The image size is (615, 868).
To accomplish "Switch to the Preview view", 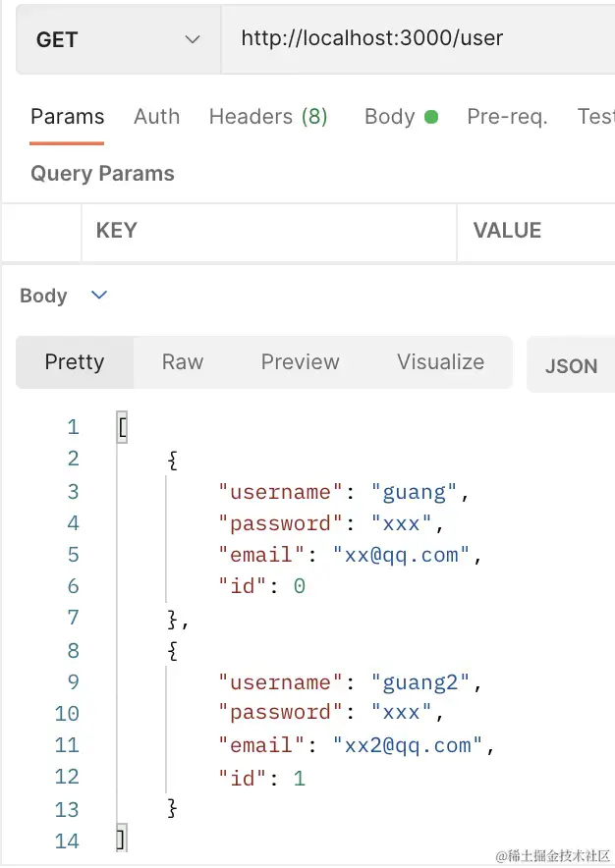I will click(300, 362).
